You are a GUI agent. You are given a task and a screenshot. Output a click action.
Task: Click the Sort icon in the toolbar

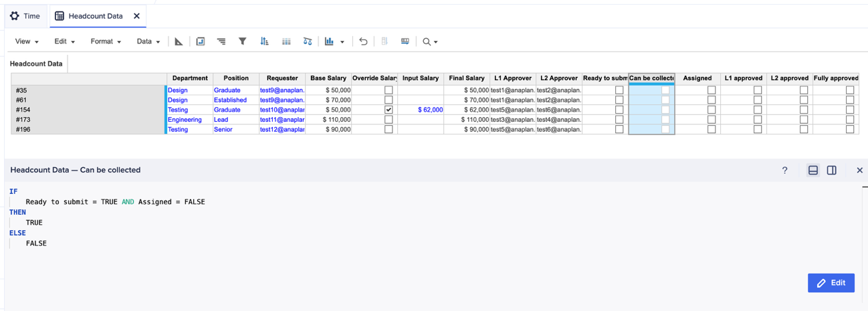coord(264,41)
